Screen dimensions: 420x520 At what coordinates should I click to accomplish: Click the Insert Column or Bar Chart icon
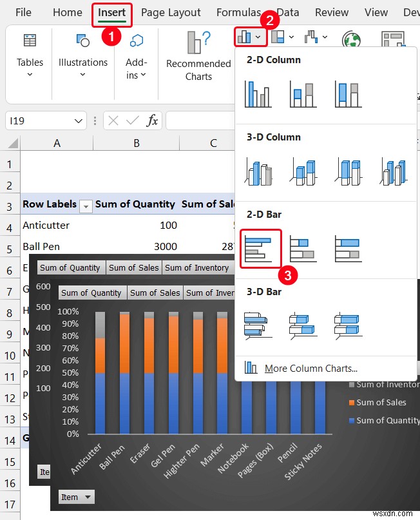pyautogui.click(x=244, y=37)
